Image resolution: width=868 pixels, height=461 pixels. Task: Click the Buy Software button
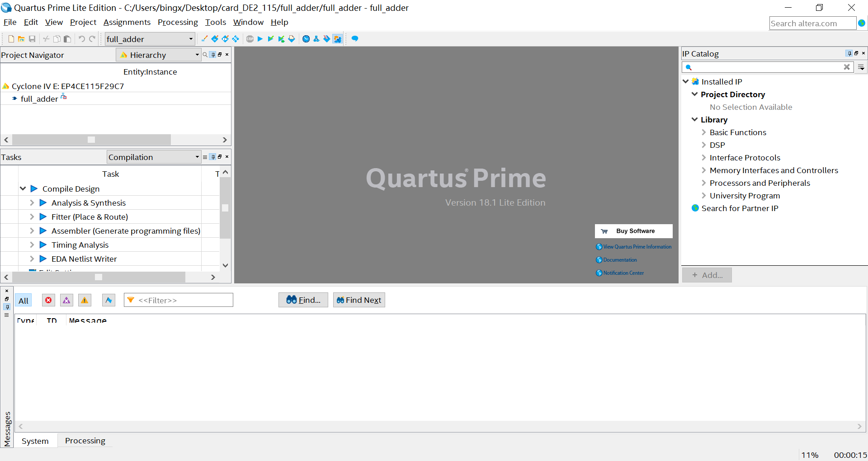(633, 231)
